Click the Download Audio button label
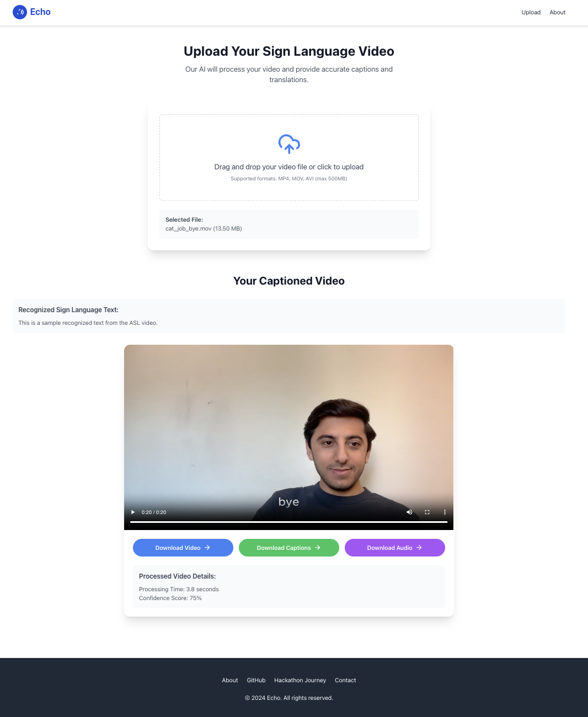This screenshot has width=588, height=717. (389, 548)
